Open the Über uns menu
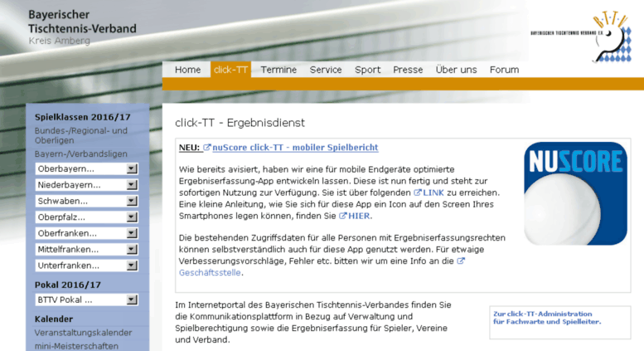Image resolution: width=644 pixels, height=351 pixels. point(457,70)
